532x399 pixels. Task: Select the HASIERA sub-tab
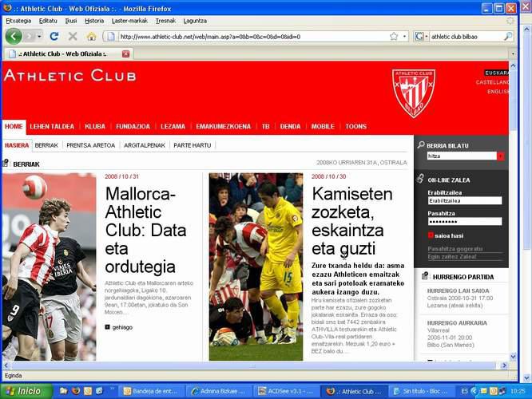17,145
